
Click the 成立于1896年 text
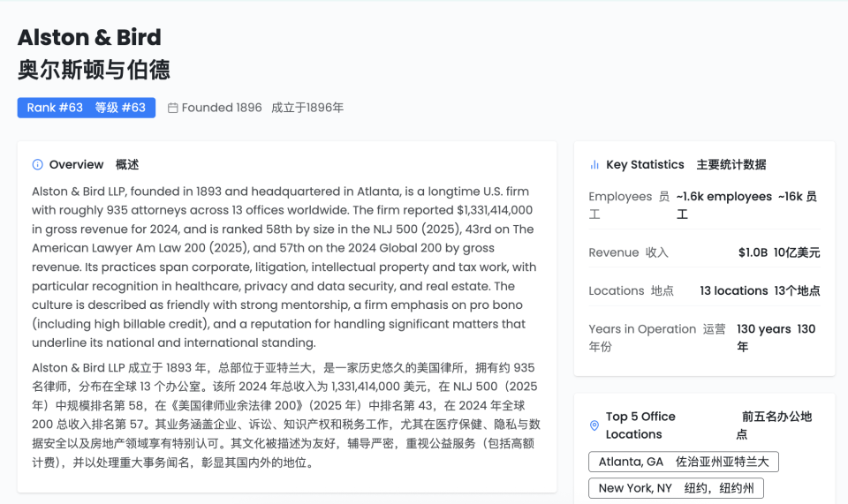pyautogui.click(x=307, y=108)
